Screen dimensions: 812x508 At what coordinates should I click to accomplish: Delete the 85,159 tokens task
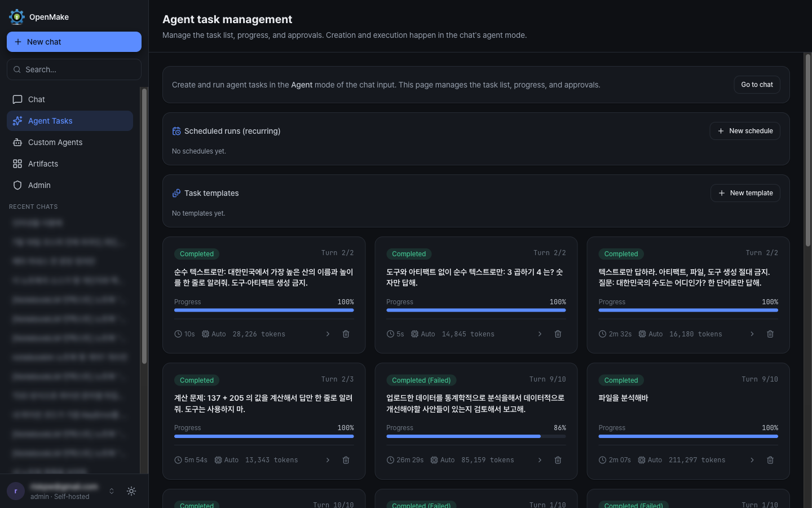[x=558, y=460]
